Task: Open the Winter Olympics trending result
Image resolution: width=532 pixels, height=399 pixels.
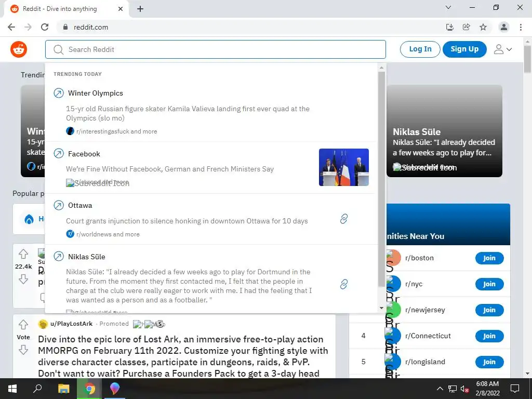Action: (x=211, y=112)
